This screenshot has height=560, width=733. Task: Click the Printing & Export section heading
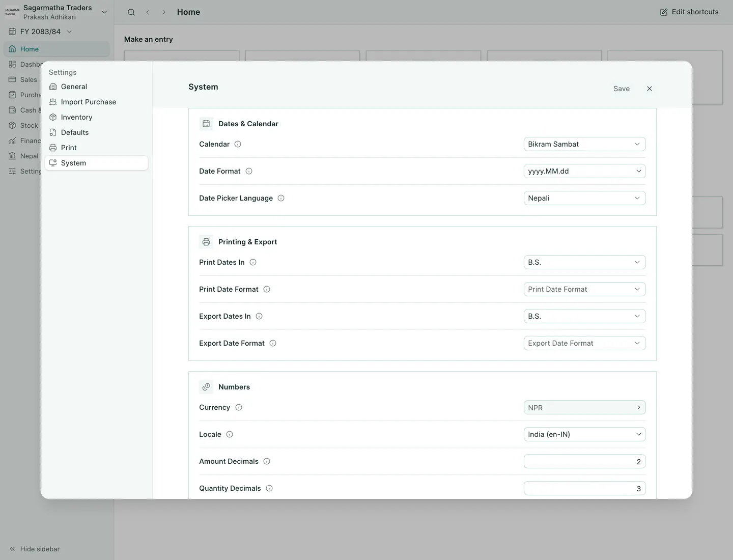coord(247,242)
